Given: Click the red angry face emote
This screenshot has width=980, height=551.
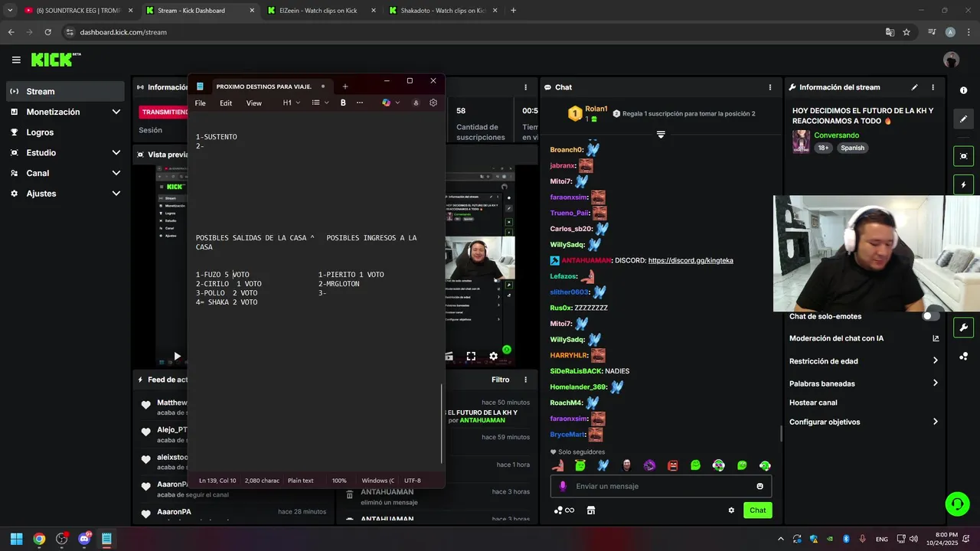Looking at the screenshot, I should 672,465.
